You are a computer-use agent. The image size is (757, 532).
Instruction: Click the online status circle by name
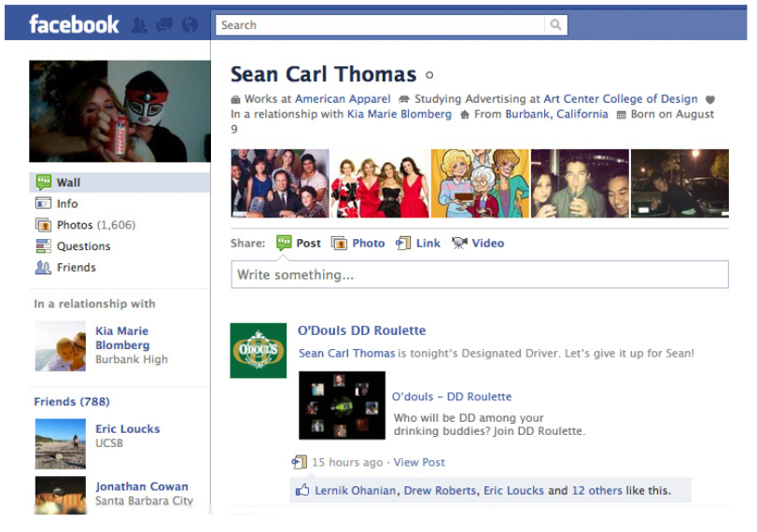[x=429, y=76]
